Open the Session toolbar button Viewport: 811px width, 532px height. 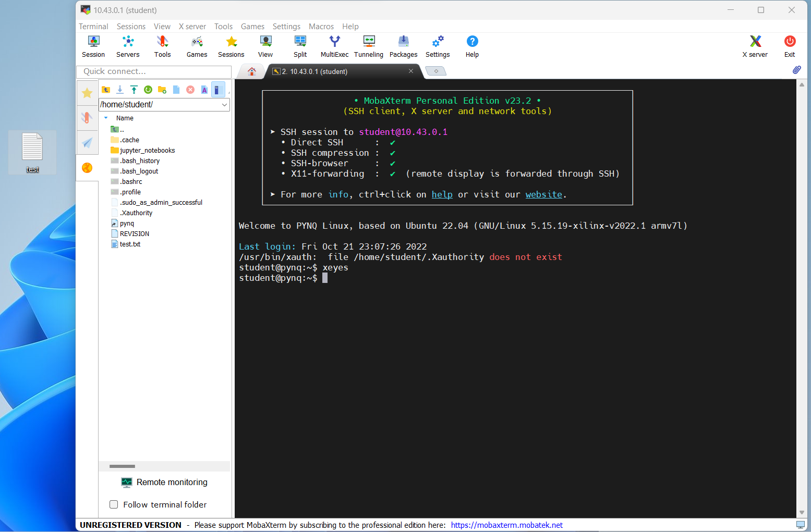point(93,46)
